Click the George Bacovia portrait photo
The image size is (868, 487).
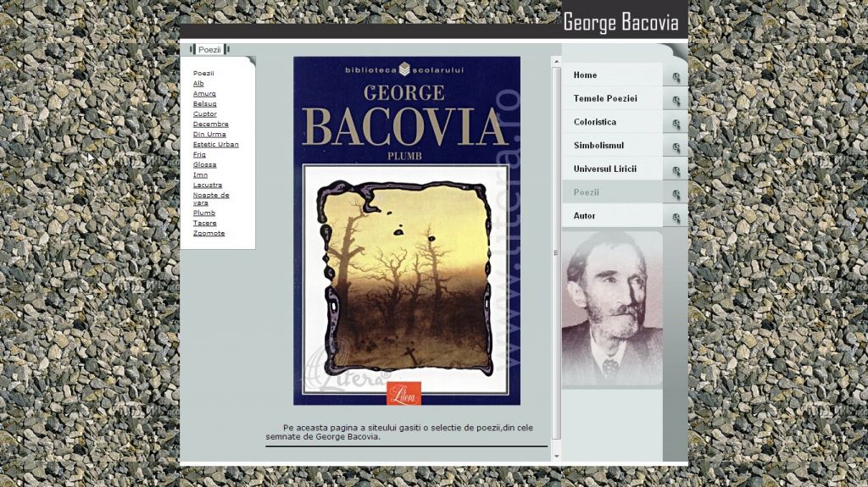(612, 309)
